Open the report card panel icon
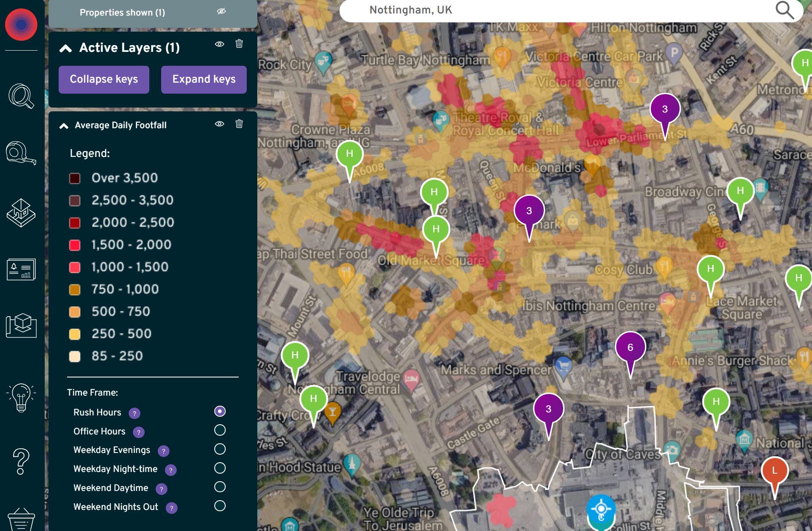The height and width of the screenshot is (531, 812). 21,270
